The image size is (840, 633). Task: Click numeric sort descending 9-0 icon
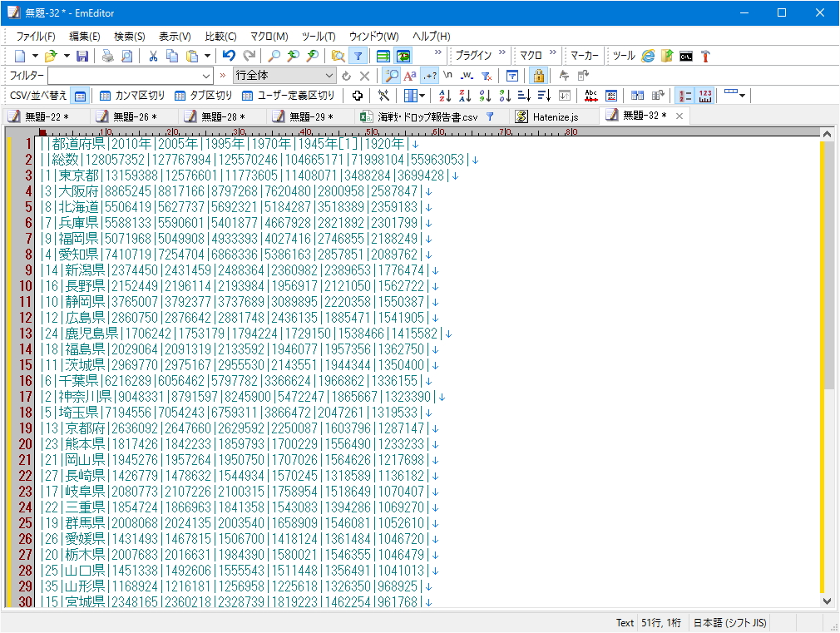pyautogui.click(x=505, y=96)
